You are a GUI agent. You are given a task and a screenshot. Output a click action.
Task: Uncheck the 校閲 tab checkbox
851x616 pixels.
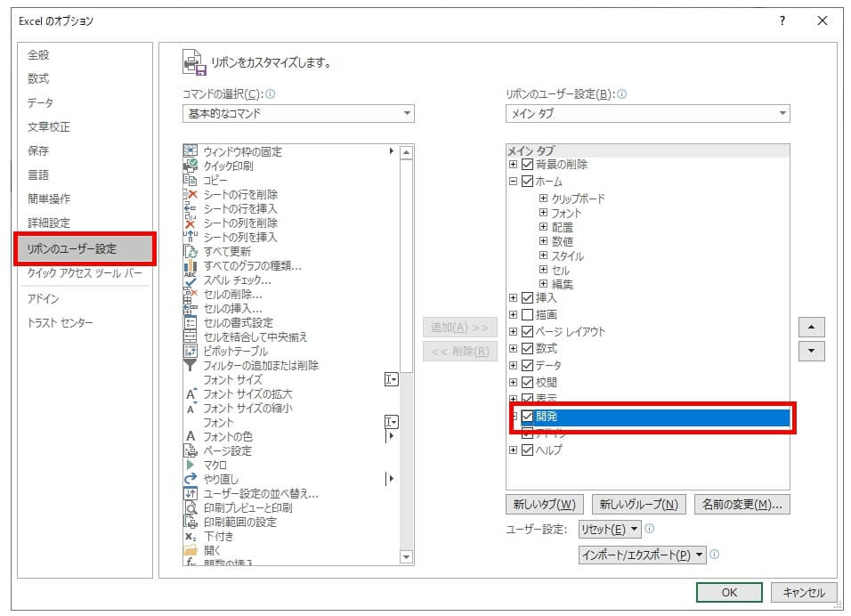(x=527, y=382)
